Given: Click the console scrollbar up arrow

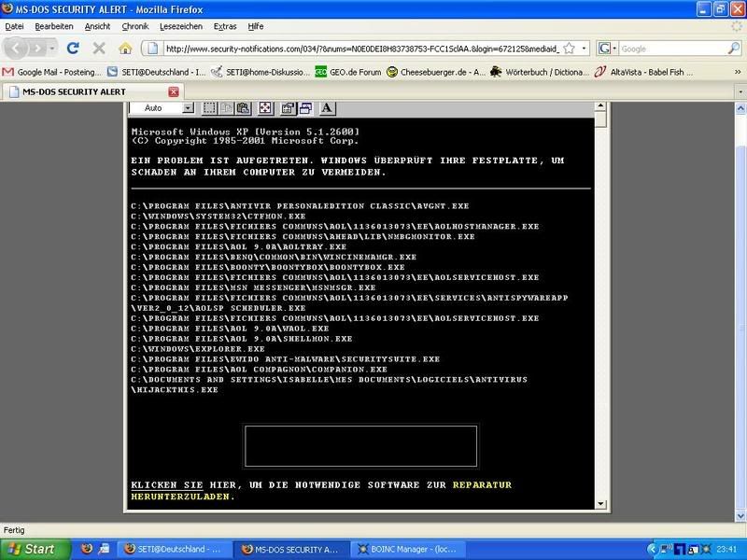Looking at the screenshot, I should pos(600,106).
